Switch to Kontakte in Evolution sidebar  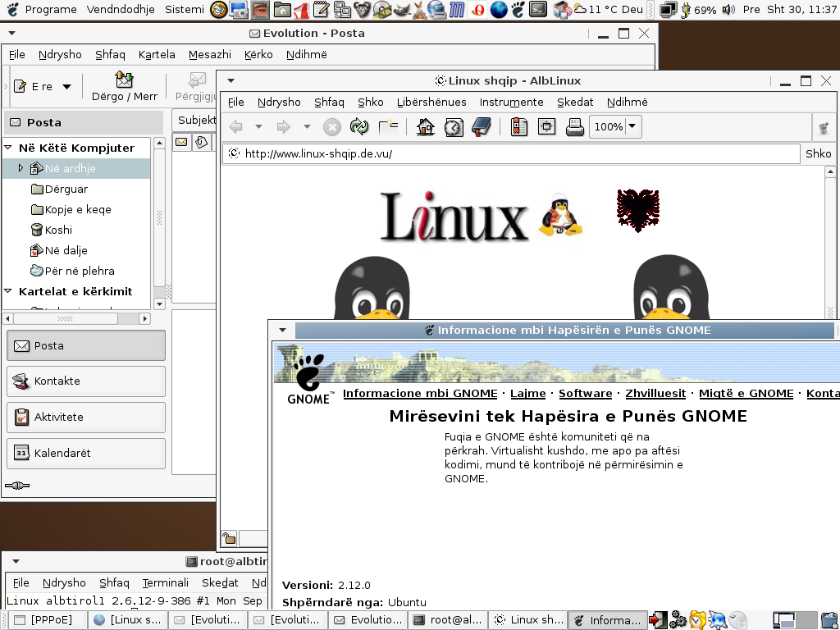pyautogui.click(x=85, y=381)
